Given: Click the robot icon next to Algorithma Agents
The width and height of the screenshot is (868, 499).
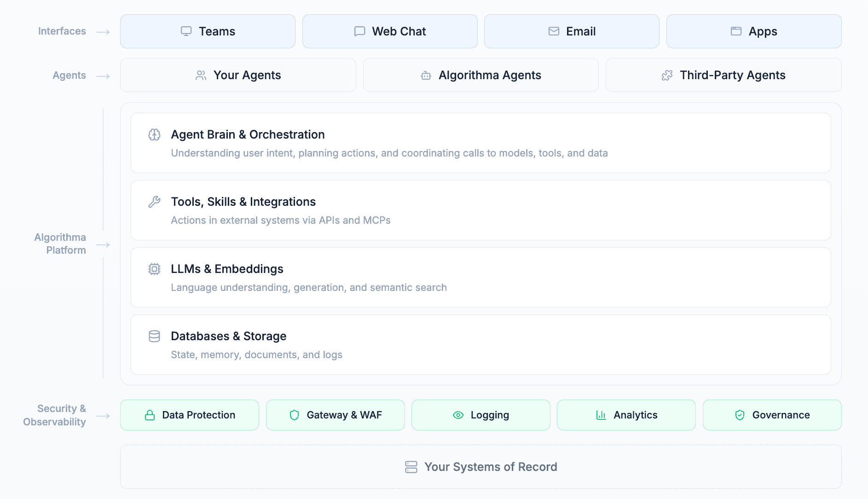Looking at the screenshot, I should 426,75.
